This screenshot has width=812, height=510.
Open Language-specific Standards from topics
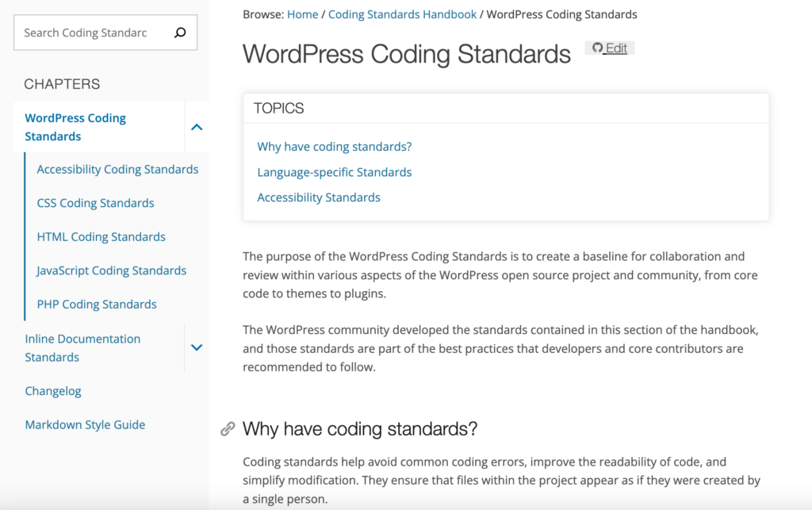334,172
